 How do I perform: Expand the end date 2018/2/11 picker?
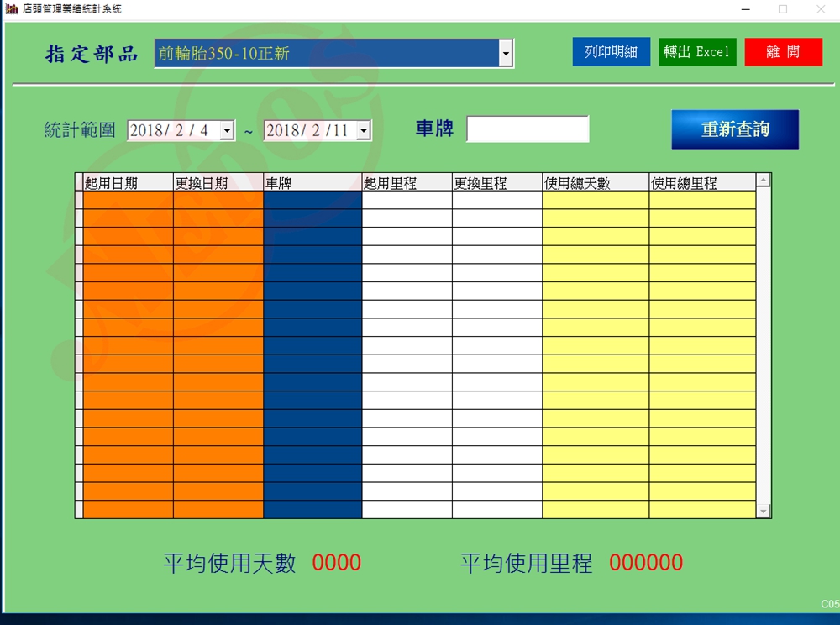pyautogui.click(x=363, y=131)
